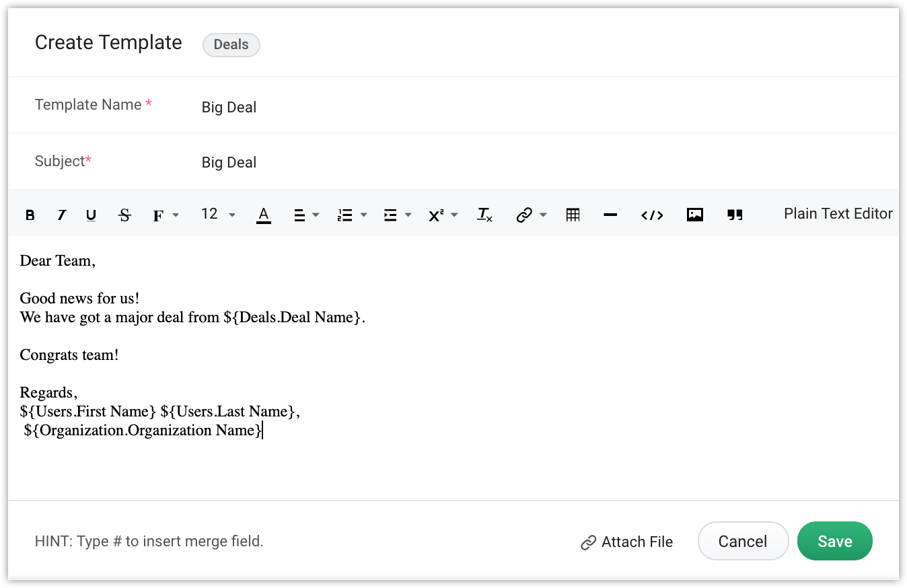The height and width of the screenshot is (588, 907).
Task: Toggle italic formatting
Action: coord(61,215)
